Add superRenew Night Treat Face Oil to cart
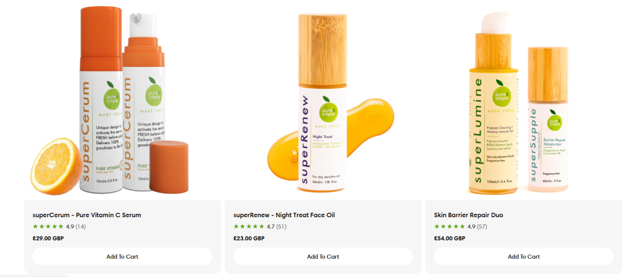Screen dimensions: 644x277 tap(323, 256)
